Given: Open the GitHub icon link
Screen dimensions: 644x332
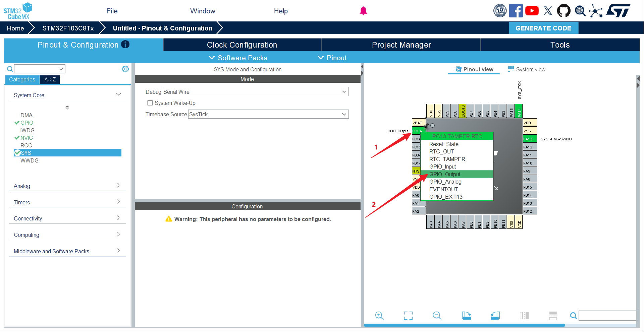Looking at the screenshot, I should point(563,11).
